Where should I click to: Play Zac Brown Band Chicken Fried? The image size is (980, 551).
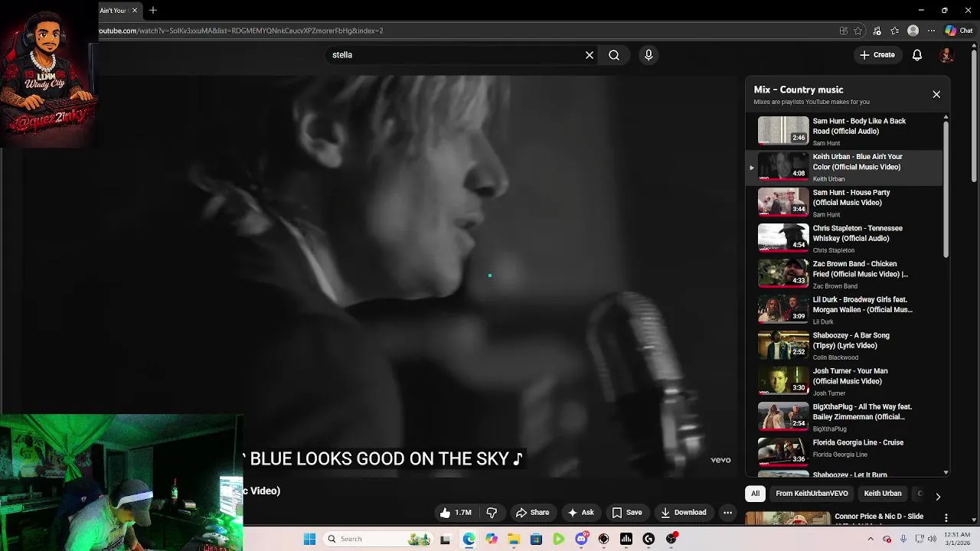click(x=845, y=274)
